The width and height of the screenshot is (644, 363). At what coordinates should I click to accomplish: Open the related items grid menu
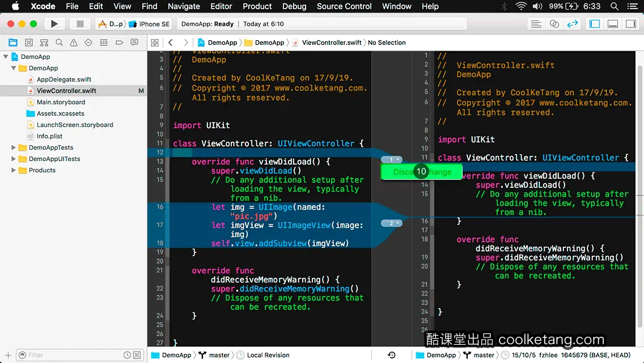pyautogui.click(x=155, y=43)
